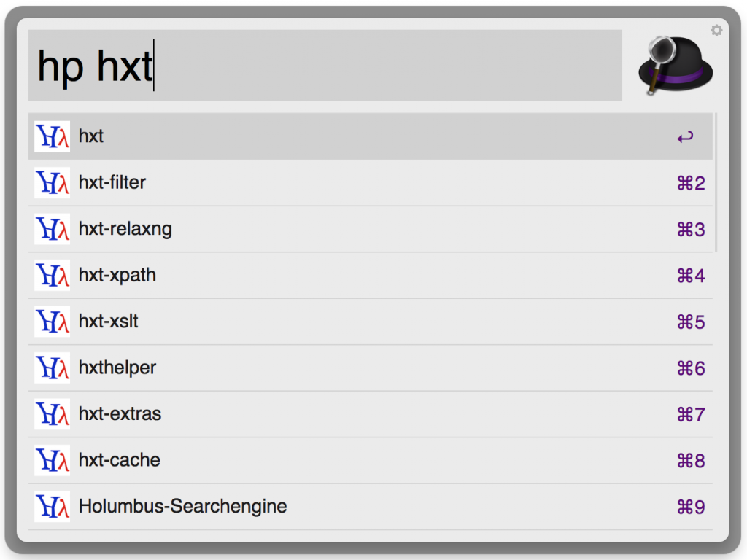The width and height of the screenshot is (747, 560).
Task: Click the Haskell icon beside Holumbus-Searchengine
Action: point(53,506)
